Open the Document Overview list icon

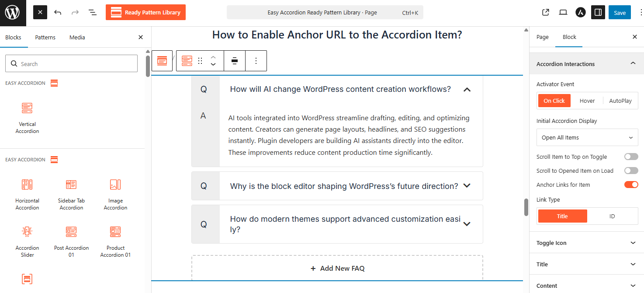click(x=93, y=13)
